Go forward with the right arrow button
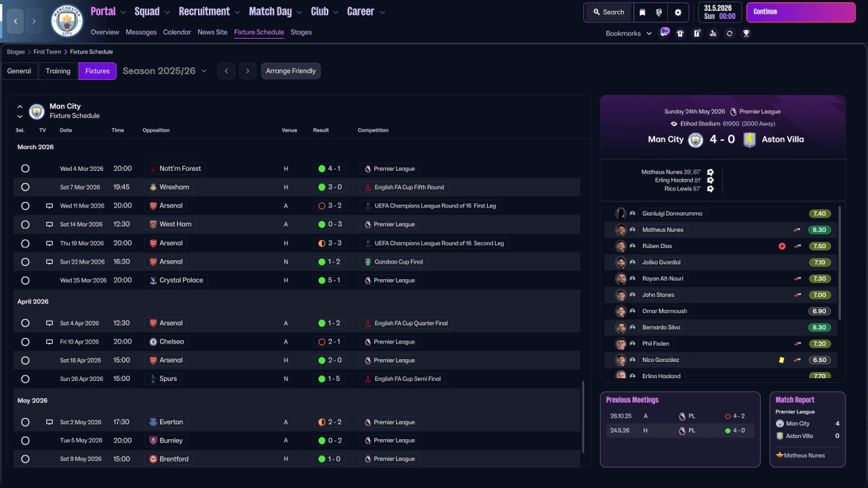The height and width of the screenshot is (488, 868). (34, 21)
